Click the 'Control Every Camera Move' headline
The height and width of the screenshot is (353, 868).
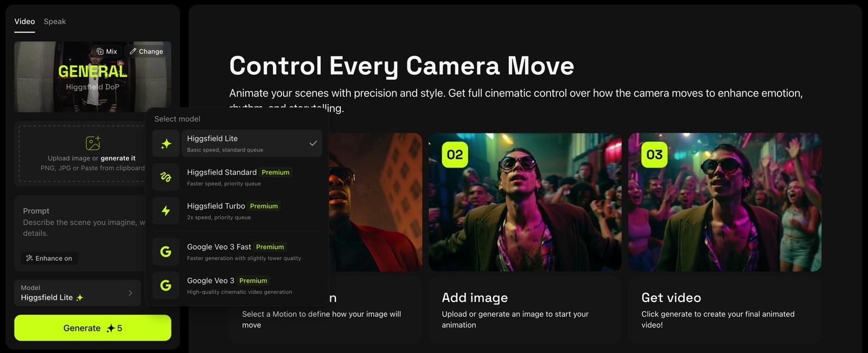401,66
